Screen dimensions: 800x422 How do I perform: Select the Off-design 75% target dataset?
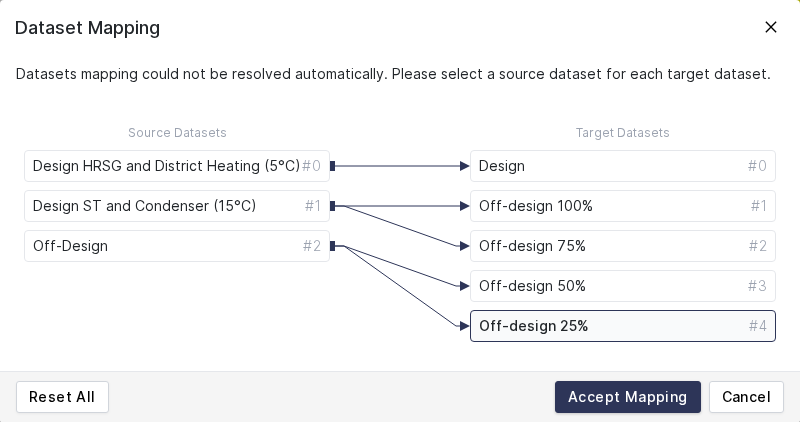(622, 246)
